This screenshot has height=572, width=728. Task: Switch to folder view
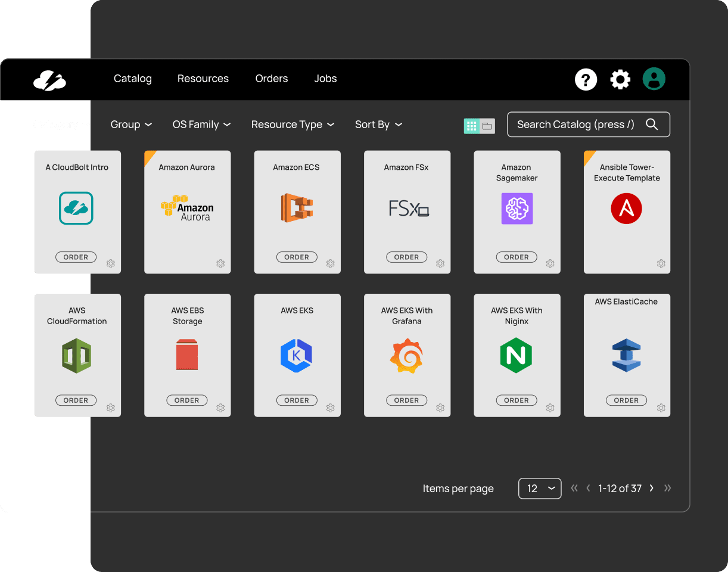[x=487, y=126]
